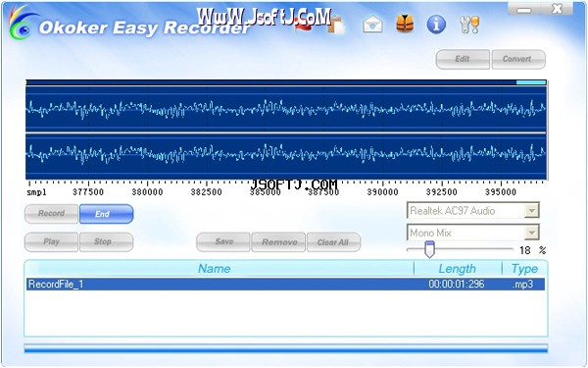
Task: Click the Clear All button
Action: [x=334, y=242]
